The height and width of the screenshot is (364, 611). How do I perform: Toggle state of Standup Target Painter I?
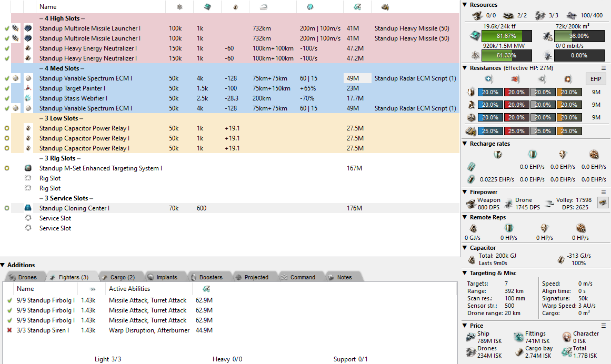(x=7, y=88)
